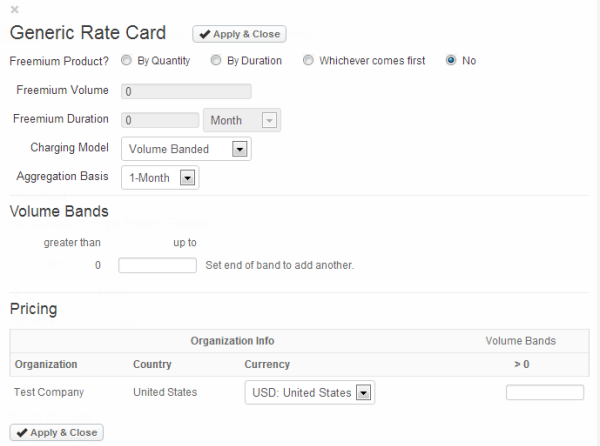Screen dimensions: 600x446
Task: Select the By Quantity freemium option
Action: [x=126, y=61]
